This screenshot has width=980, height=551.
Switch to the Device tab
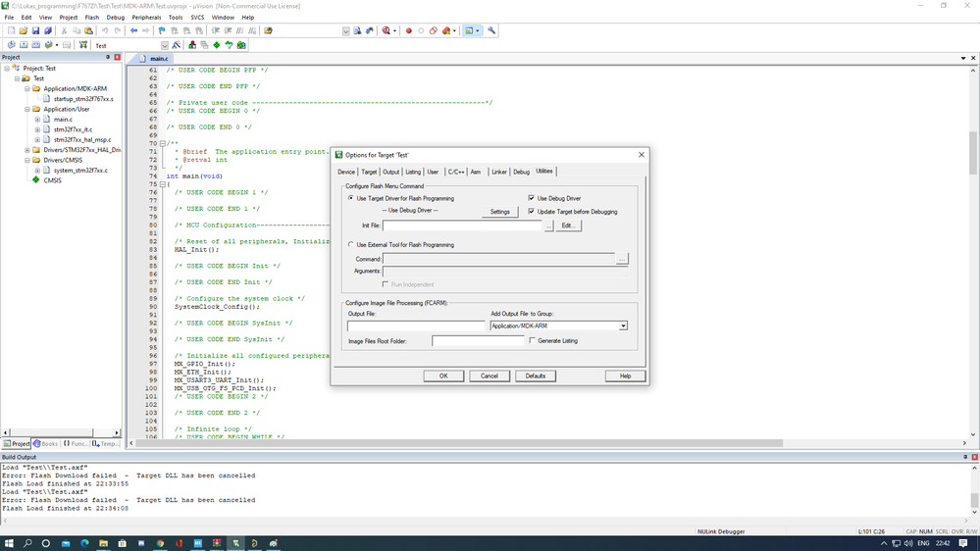[346, 172]
